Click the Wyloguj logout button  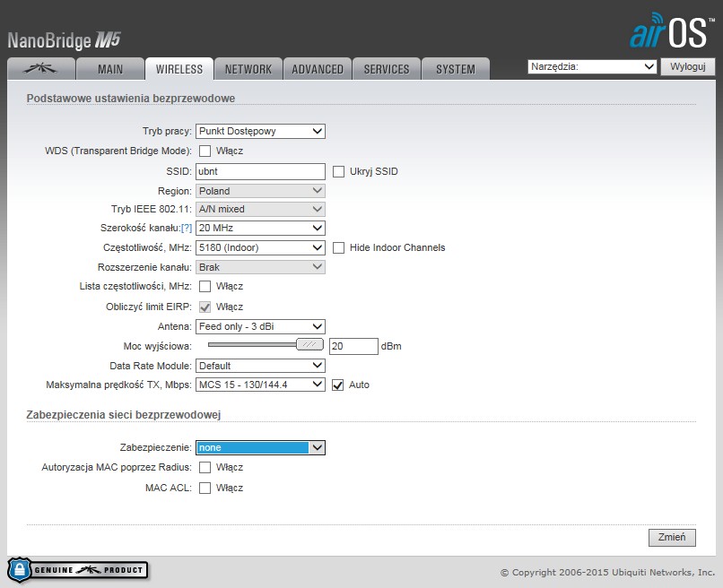(x=687, y=66)
